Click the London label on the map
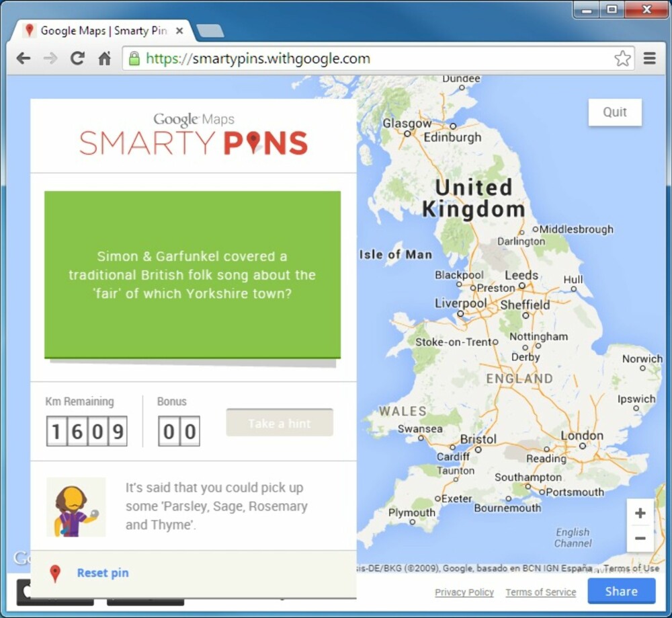The image size is (672, 618). [x=581, y=435]
